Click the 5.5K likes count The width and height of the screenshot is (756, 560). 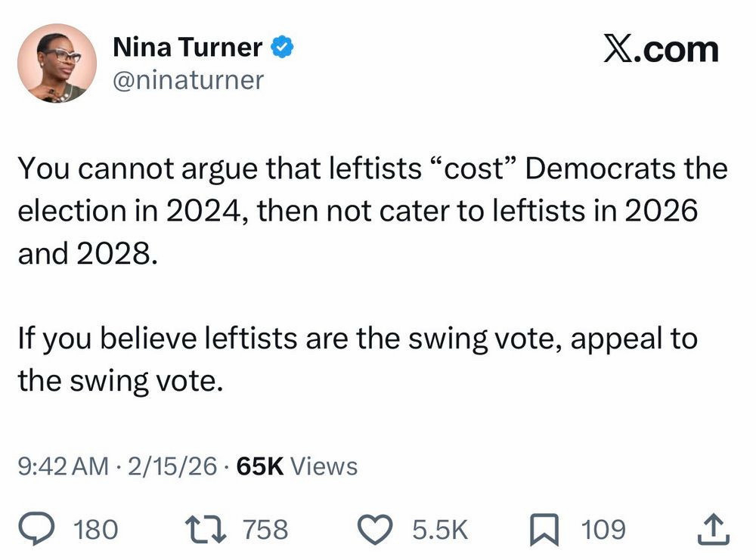click(441, 529)
